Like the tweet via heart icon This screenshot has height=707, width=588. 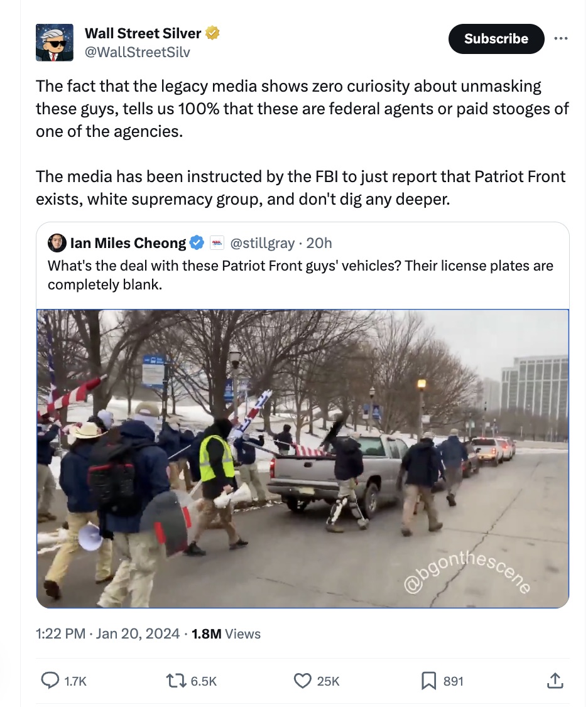click(x=302, y=681)
